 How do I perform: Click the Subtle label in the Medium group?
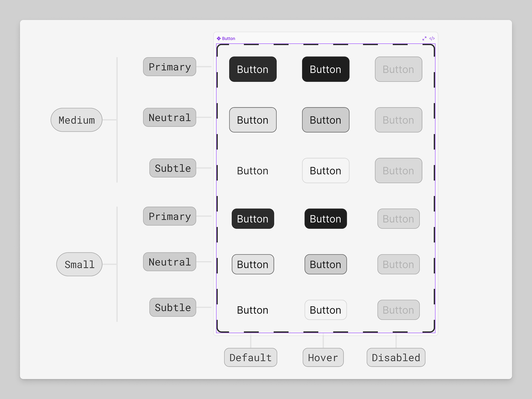(x=172, y=168)
